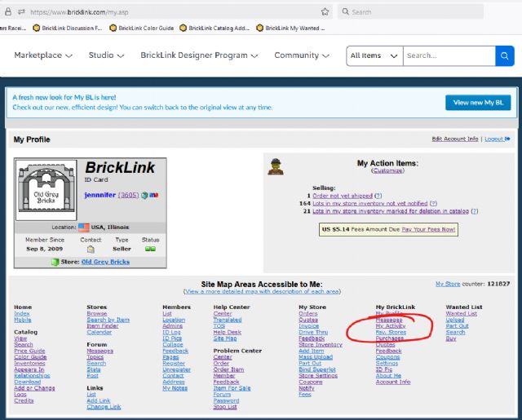The height and width of the screenshot is (420, 522).
Task: Click the View new My BL button
Action: (478, 102)
